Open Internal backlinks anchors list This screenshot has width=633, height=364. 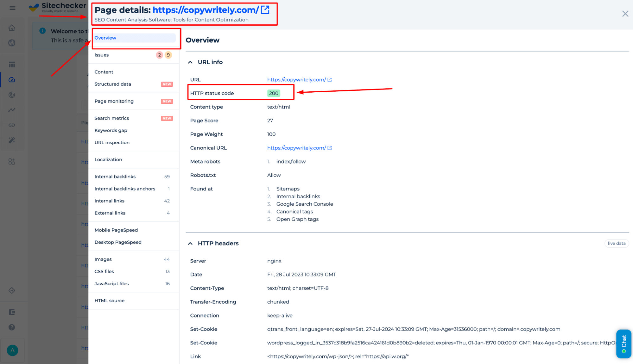point(134,189)
